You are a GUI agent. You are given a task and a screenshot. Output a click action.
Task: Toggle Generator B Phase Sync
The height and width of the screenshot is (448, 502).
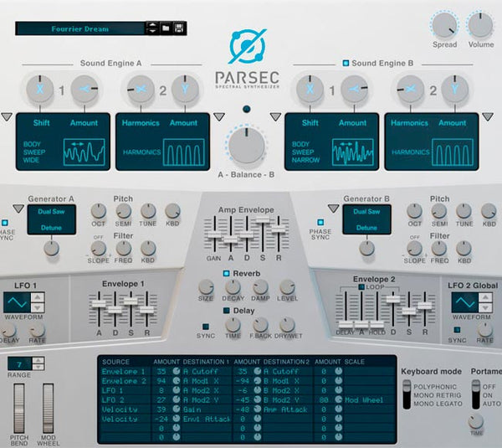coord(320,222)
